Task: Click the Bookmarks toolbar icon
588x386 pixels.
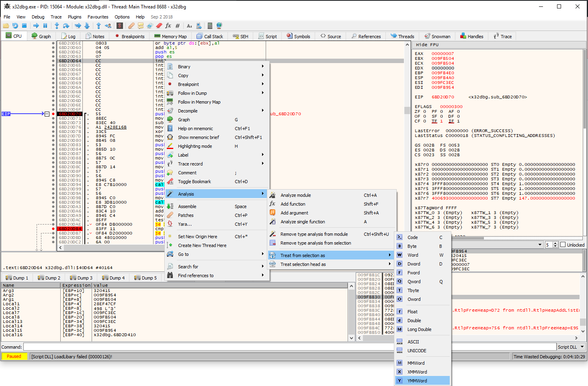Action: [x=159, y=26]
